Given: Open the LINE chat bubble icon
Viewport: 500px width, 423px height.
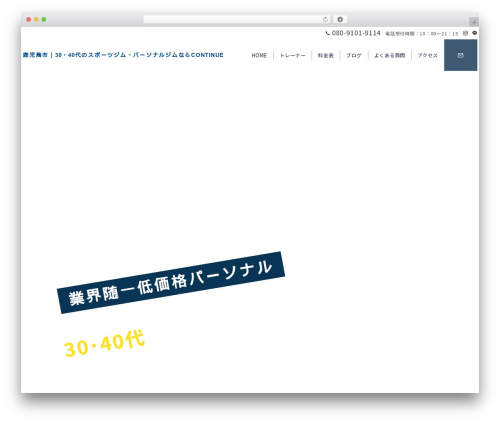Looking at the screenshot, I should coord(475,33).
